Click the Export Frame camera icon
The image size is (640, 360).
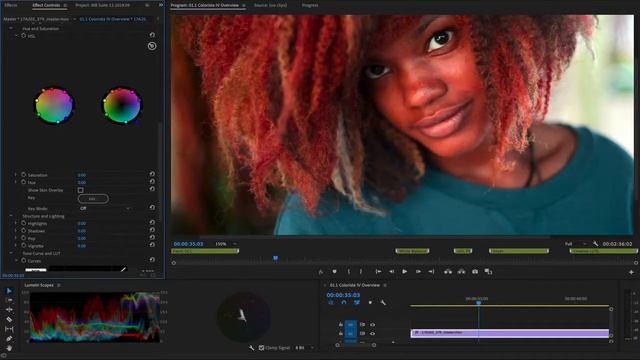[475, 271]
